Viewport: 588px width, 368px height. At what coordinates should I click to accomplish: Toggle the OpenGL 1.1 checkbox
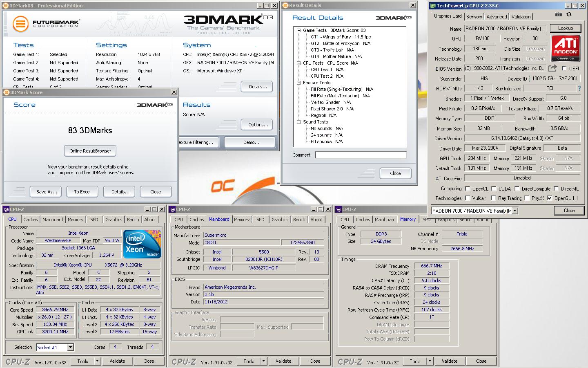point(550,198)
